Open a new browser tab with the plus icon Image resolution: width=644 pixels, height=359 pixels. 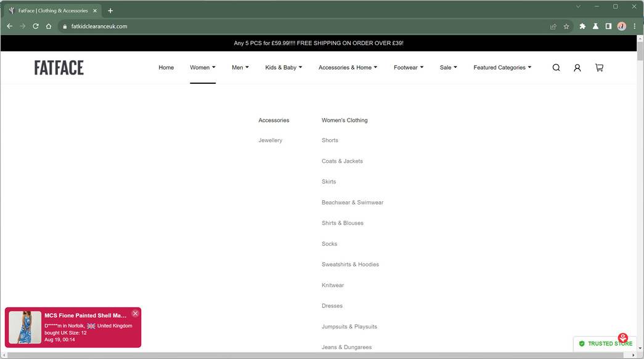(x=110, y=10)
